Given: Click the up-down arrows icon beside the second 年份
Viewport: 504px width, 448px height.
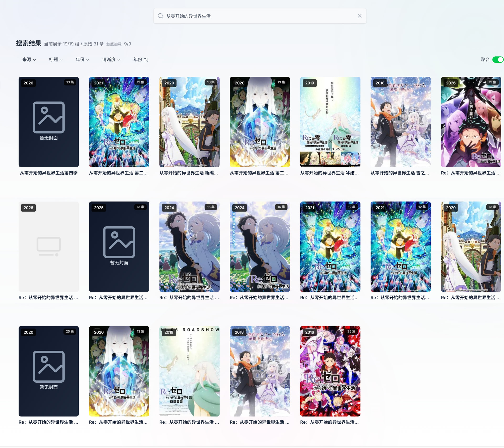Looking at the screenshot, I should click(146, 60).
